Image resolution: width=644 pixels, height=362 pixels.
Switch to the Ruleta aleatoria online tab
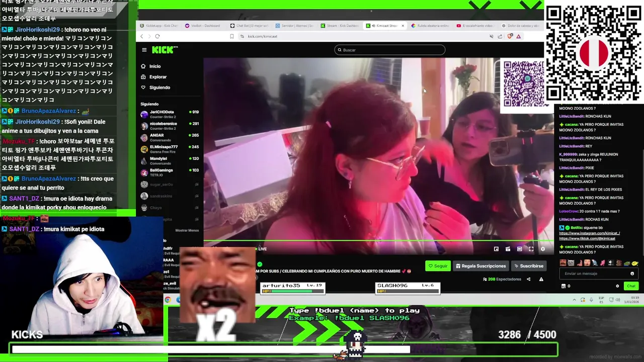(x=430, y=26)
